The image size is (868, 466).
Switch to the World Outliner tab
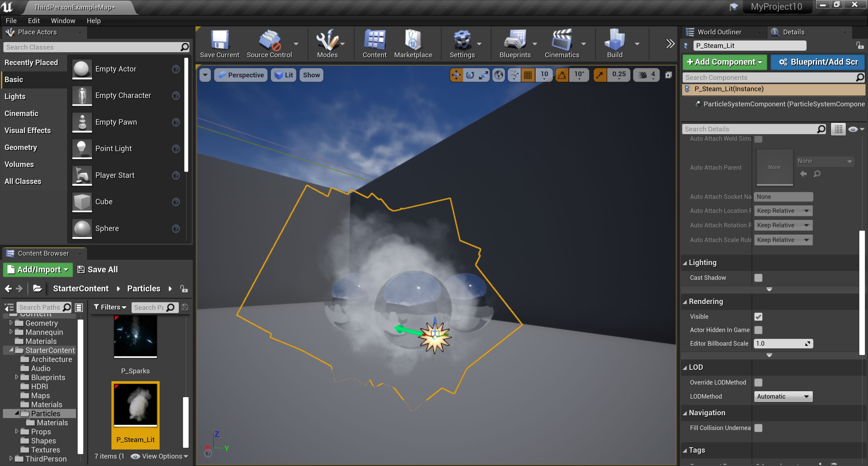pyautogui.click(x=719, y=32)
